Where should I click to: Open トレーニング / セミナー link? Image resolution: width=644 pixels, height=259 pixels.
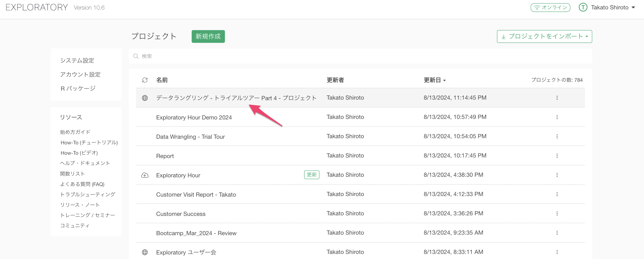pos(88,215)
